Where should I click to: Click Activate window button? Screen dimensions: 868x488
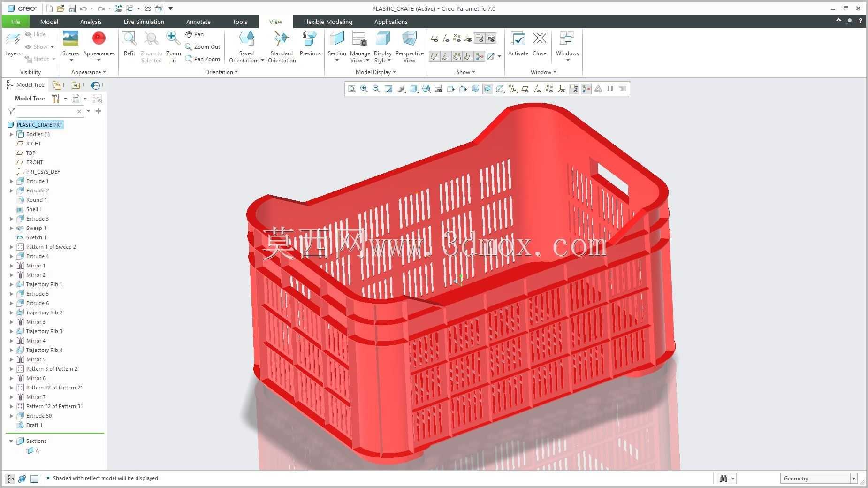point(518,44)
